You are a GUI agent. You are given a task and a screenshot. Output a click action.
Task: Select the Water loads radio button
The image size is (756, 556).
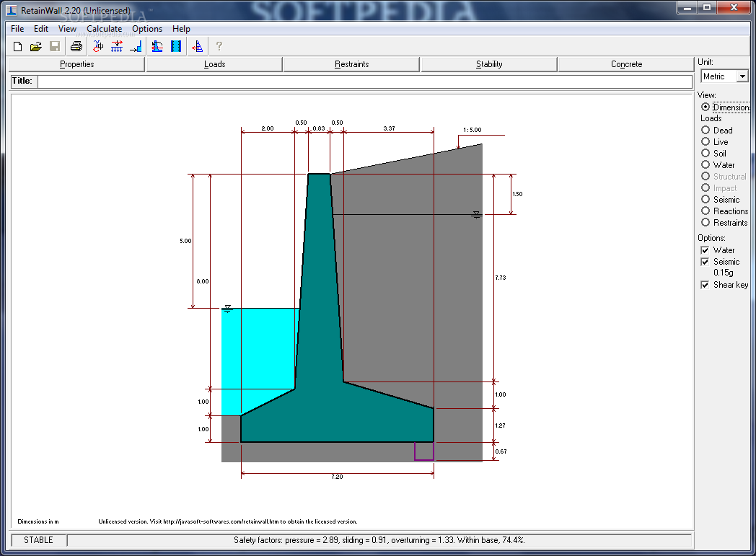click(706, 164)
